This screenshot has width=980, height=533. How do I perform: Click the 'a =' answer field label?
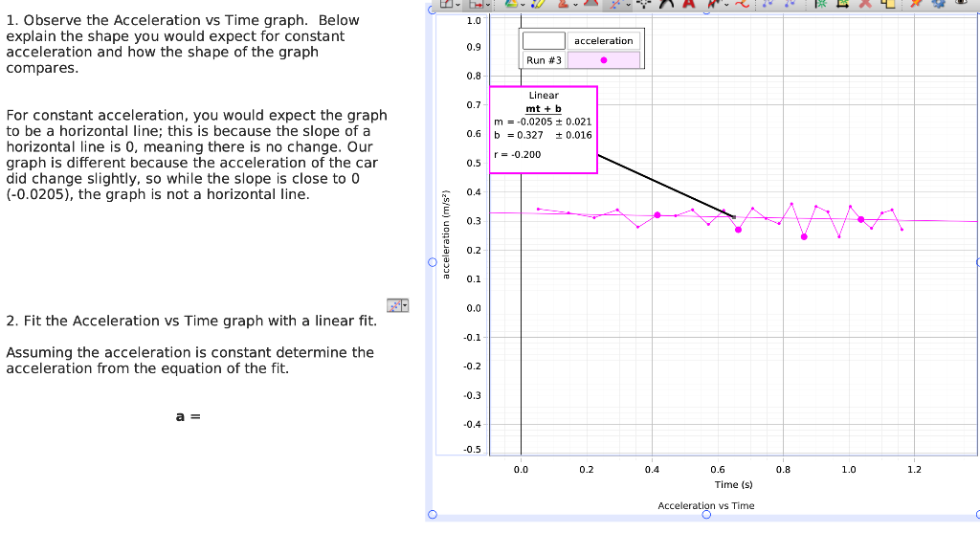point(189,417)
